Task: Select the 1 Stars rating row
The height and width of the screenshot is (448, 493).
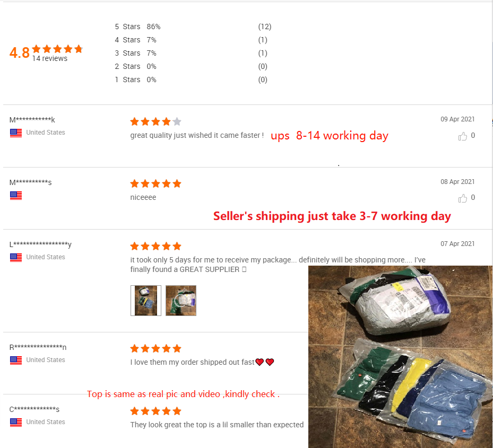Action: coord(127,80)
